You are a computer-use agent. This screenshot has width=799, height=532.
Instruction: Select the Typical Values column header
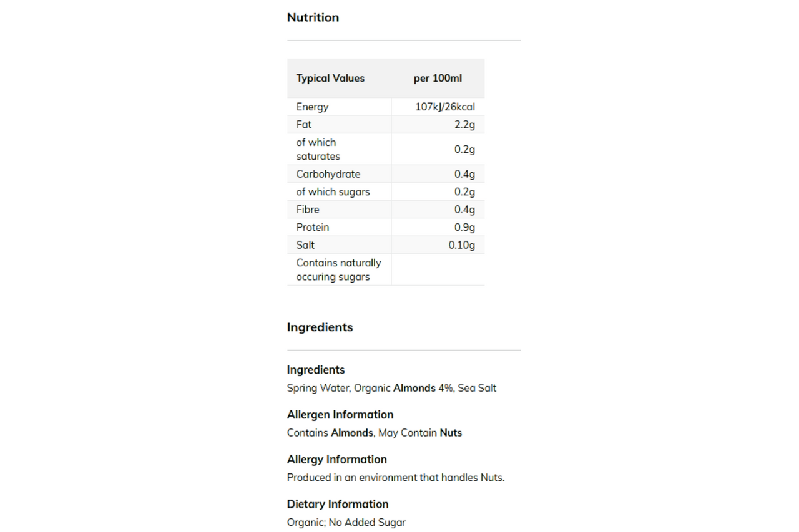click(x=330, y=78)
